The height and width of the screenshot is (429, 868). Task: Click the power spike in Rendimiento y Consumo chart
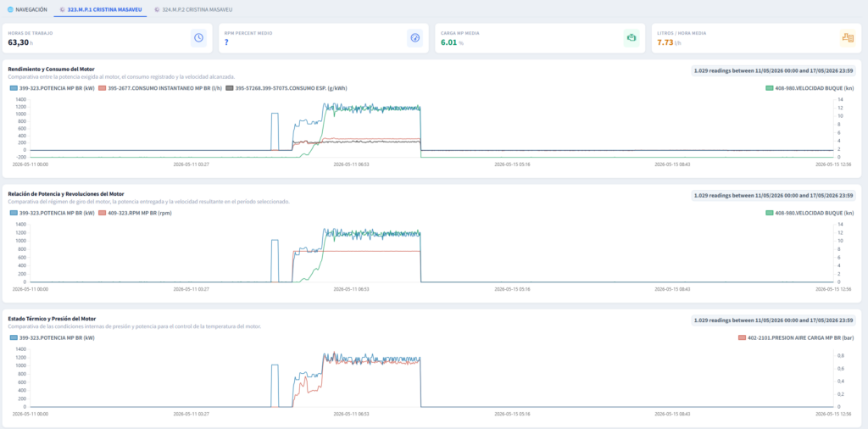coord(275,114)
